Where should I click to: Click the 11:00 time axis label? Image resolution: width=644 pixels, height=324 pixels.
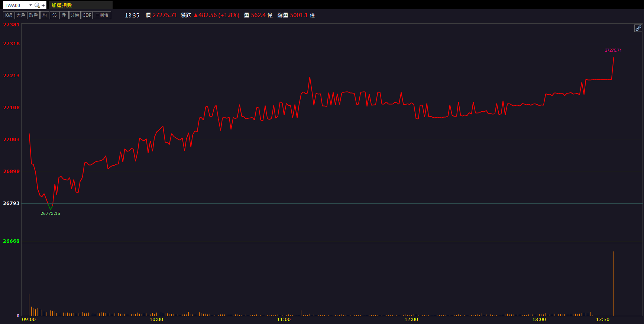pyautogui.click(x=284, y=320)
